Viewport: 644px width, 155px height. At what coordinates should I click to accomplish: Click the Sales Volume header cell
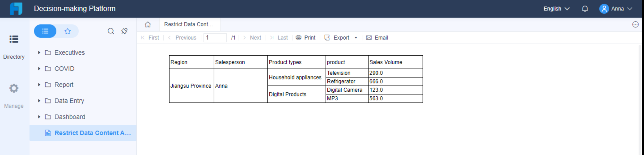coord(395,62)
